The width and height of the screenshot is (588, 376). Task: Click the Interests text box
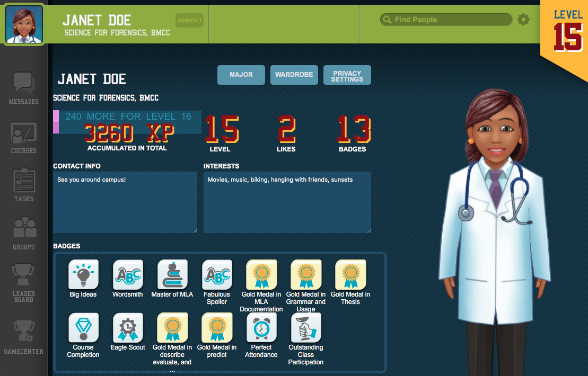coord(287,202)
